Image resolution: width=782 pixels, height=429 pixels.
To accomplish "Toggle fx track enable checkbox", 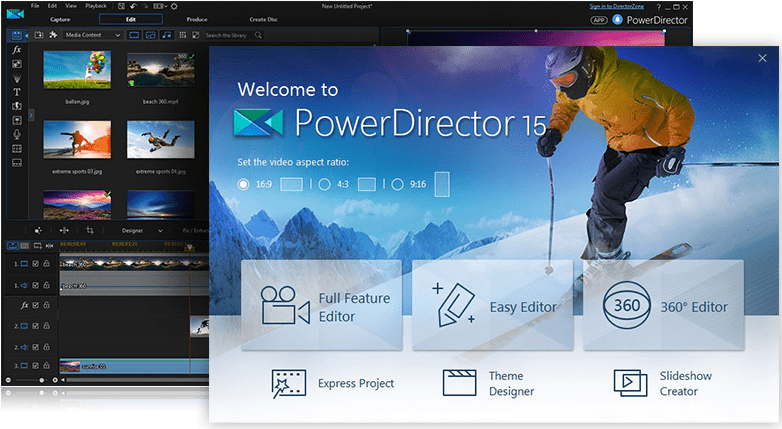I will (35, 305).
